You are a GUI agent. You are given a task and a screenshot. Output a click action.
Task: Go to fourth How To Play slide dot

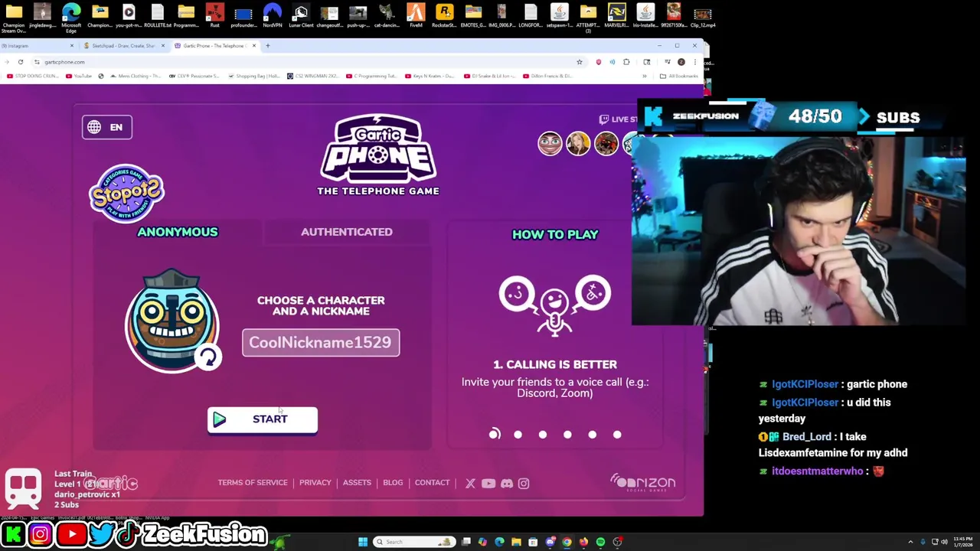pyautogui.click(x=567, y=435)
